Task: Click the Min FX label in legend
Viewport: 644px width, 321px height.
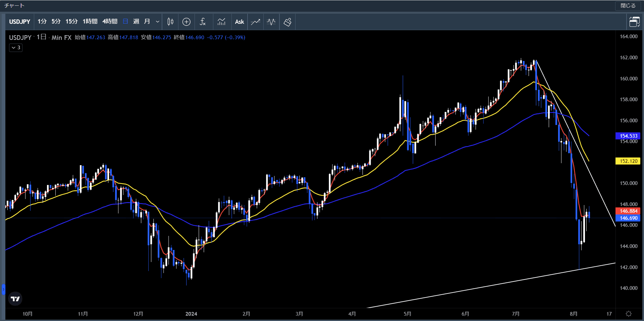Action: 61,38
